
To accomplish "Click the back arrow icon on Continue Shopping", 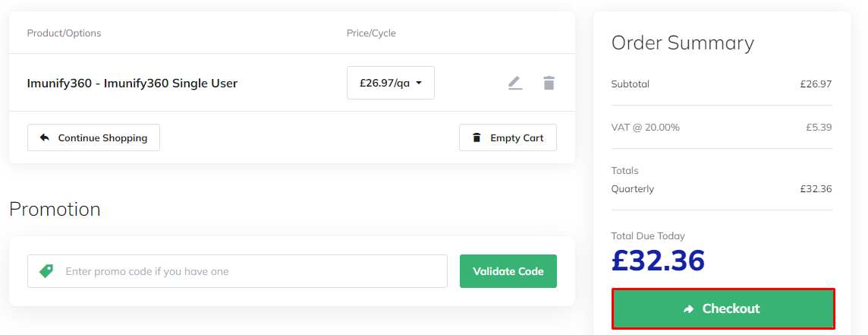I will pos(45,137).
